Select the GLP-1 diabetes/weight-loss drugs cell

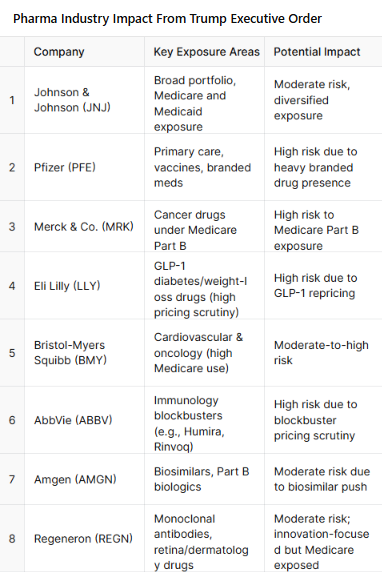[204, 285]
